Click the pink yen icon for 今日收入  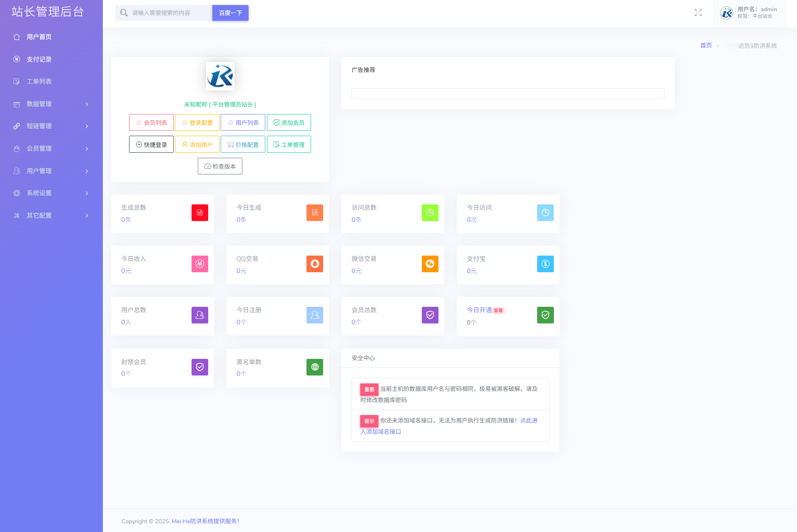pyautogui.click(x=199, y=264)
